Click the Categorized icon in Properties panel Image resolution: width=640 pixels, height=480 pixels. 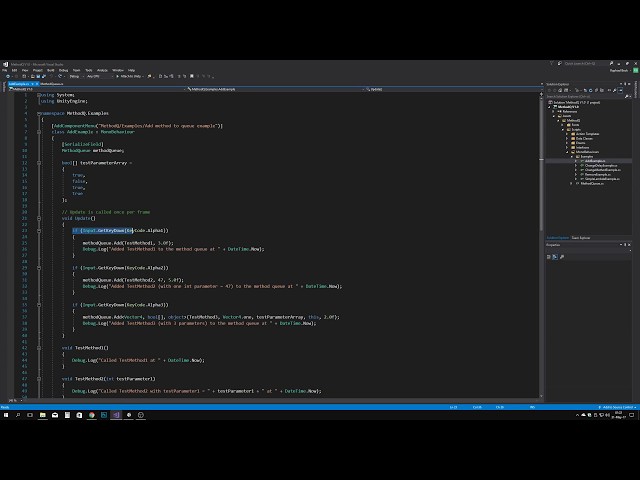click(549, 257)
